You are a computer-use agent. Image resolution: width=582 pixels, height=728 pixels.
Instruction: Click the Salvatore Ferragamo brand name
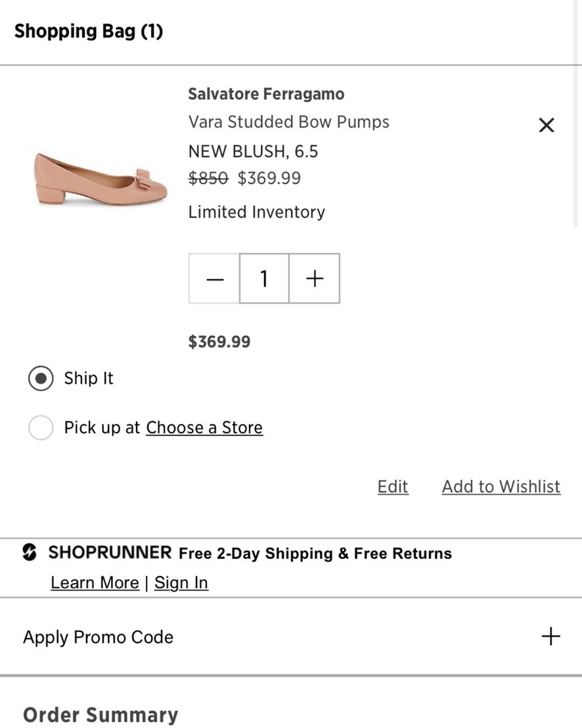tap(266, 94)
